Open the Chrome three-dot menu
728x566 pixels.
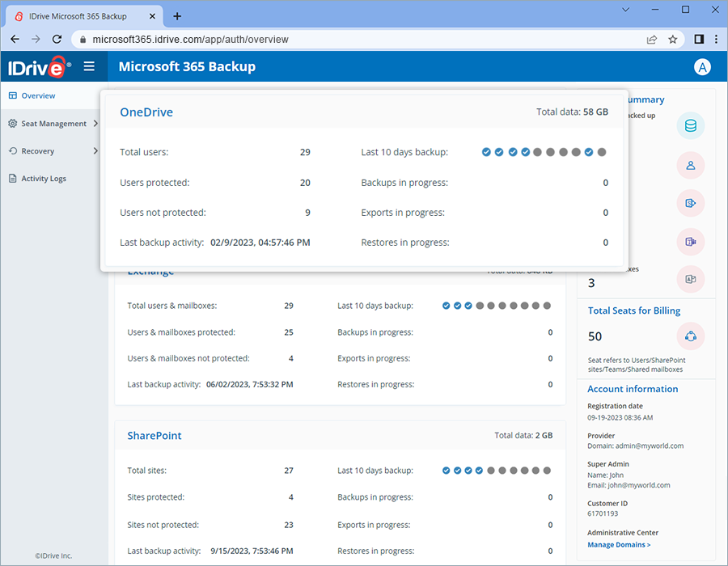pos(717,40)
